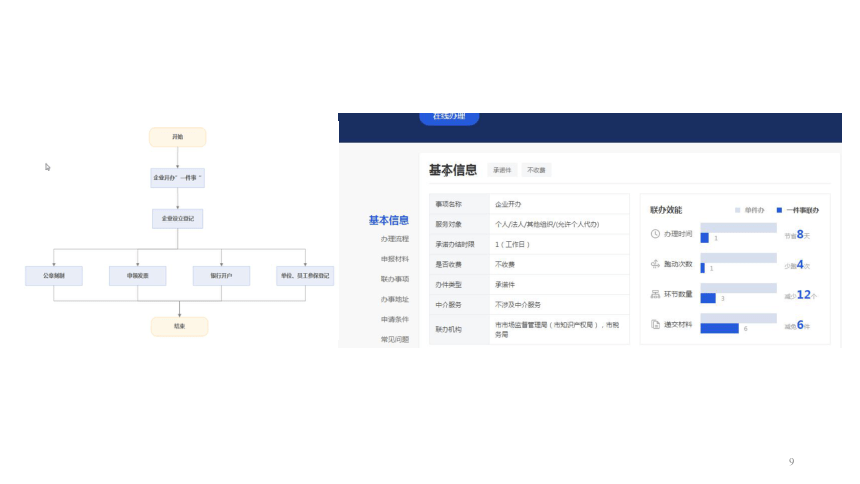
Task: Open 办事地址 in the side navigation
Action: tap(395, 300)
